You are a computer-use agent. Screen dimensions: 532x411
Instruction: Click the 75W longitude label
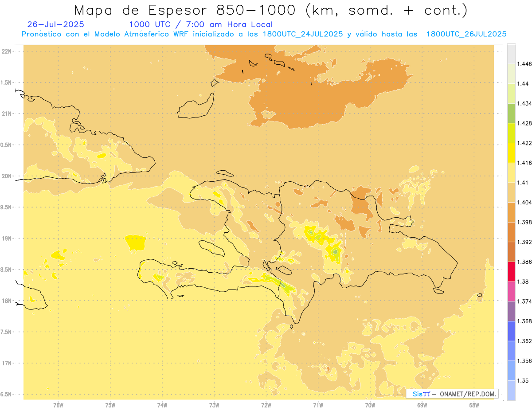click(x=110, y=406)
